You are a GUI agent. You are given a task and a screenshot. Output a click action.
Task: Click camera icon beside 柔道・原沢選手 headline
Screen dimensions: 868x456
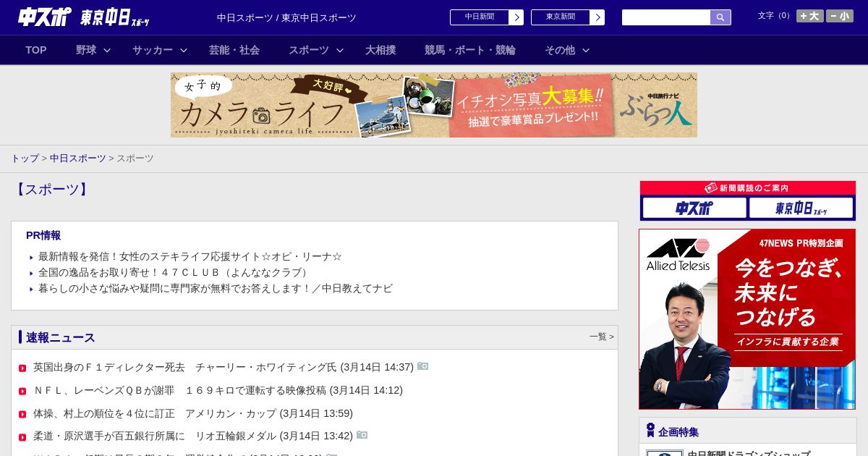click(x=362, y=435)
